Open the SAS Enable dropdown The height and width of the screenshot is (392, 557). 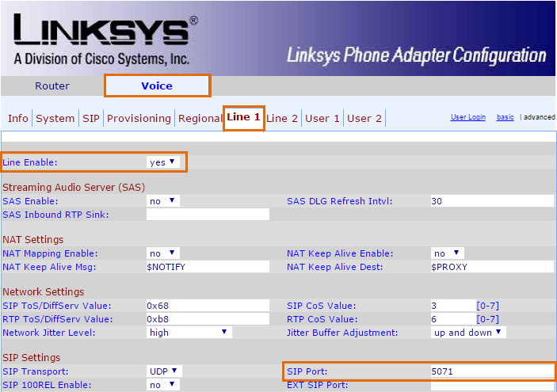tap(162, 201)
